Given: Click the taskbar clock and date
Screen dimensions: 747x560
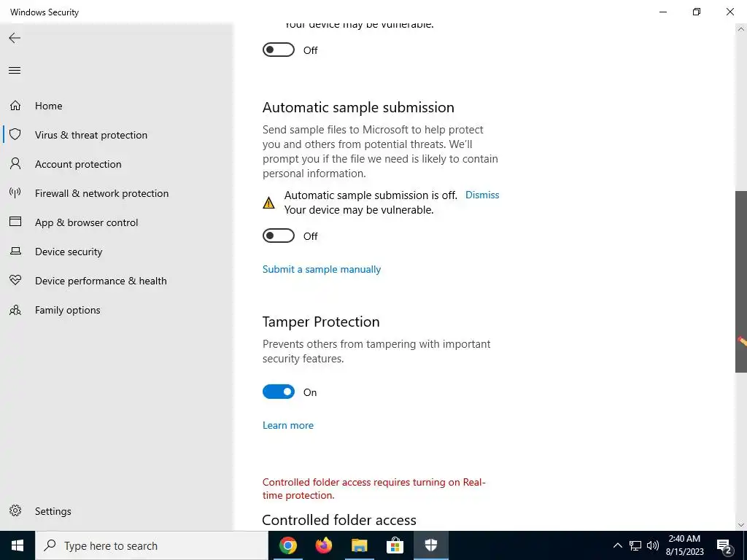Looking at the screenshot, I should tap(684, 545).
